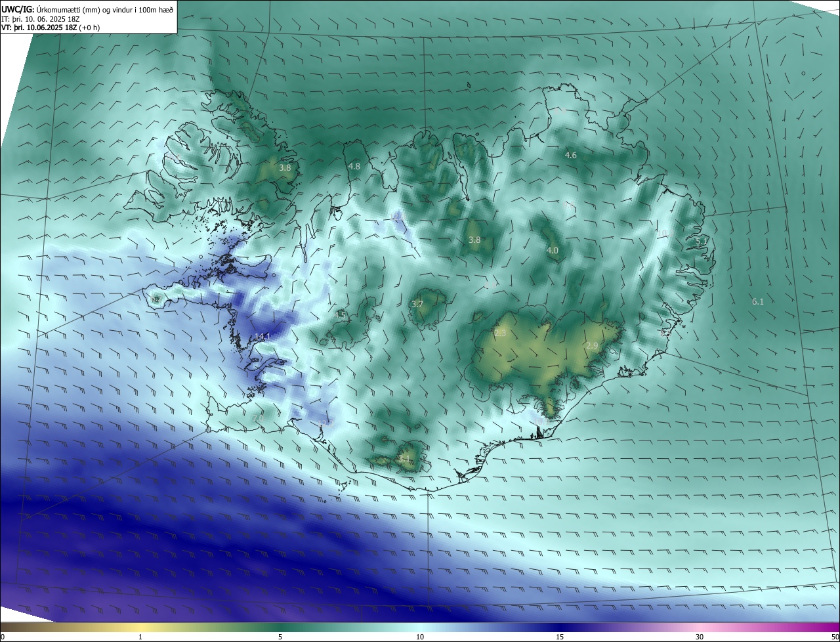Click the 3.8 value beside the 4.0 value
This screenshot has height=642, width=840.
coord(474,240)
